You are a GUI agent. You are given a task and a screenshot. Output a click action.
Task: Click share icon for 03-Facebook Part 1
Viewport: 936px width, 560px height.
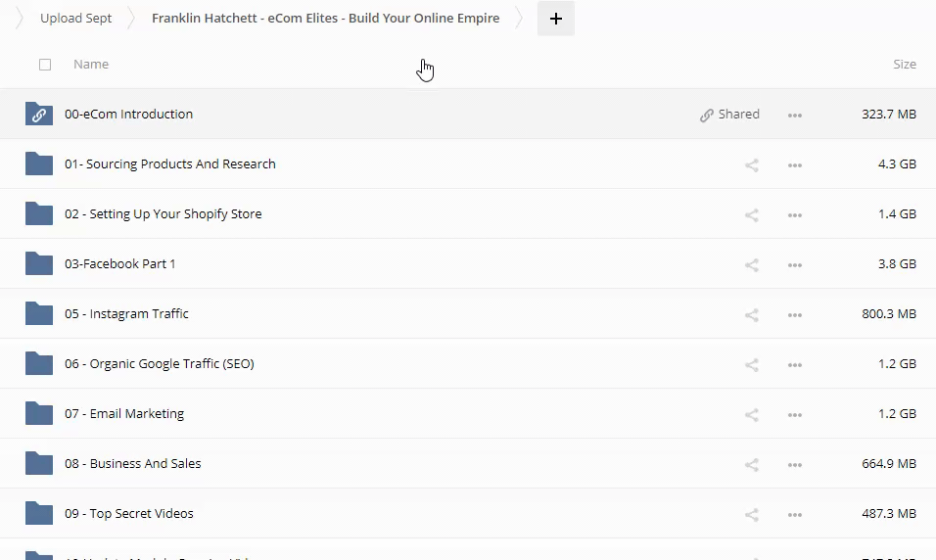tap(752, 264)
